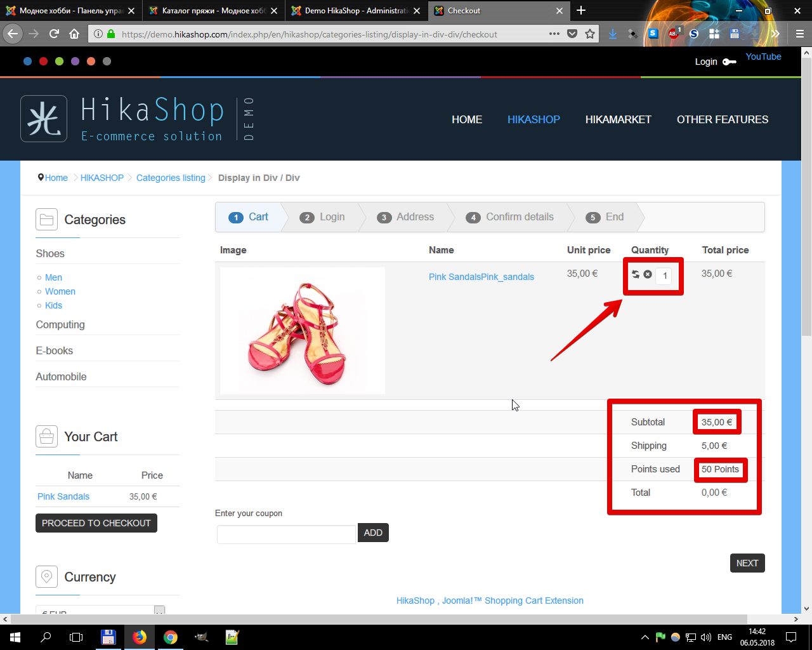The image size is (812, 650).
Task: Select the red color theme dot
Action: [43, 61]
